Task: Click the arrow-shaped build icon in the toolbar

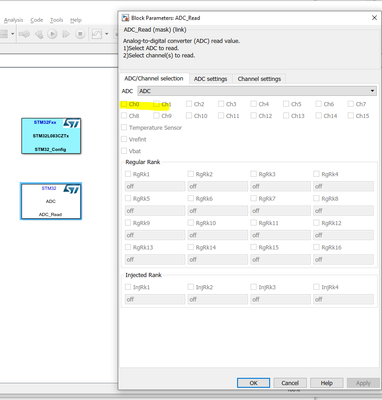Action: 24,34
